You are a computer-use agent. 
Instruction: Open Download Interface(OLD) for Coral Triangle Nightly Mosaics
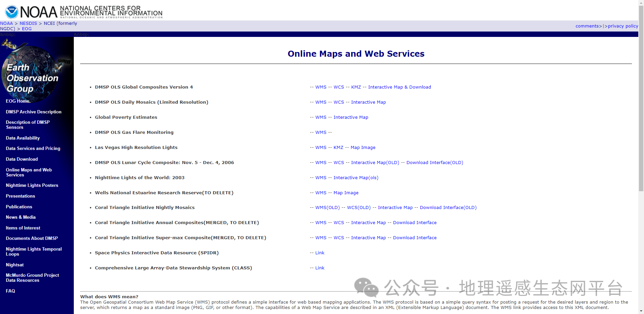pos(448,207)
